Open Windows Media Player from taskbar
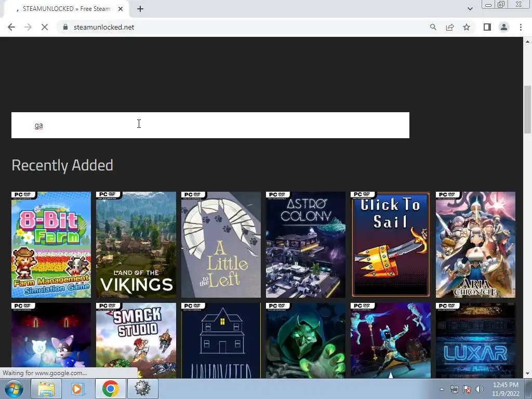532x399 pixels. (78, 389)
